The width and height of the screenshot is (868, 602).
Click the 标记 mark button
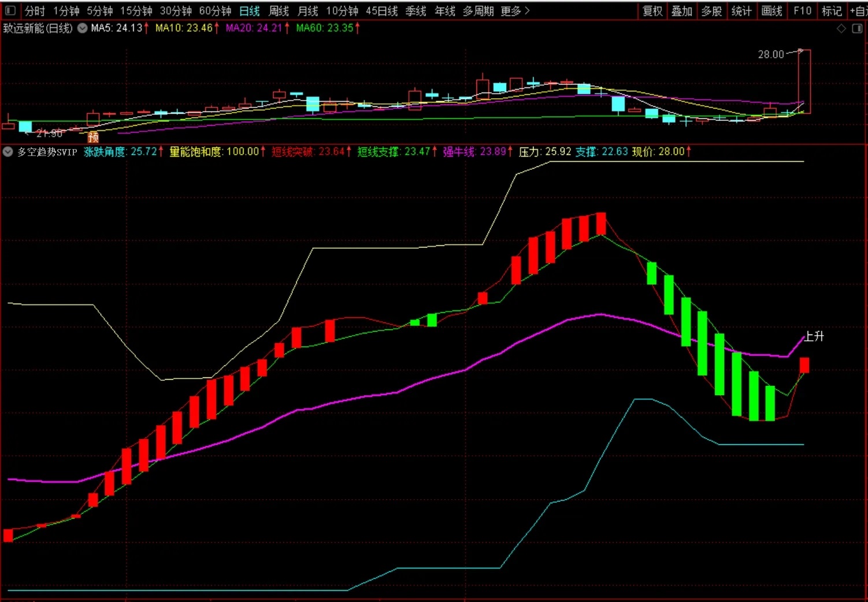click(832, 11)
